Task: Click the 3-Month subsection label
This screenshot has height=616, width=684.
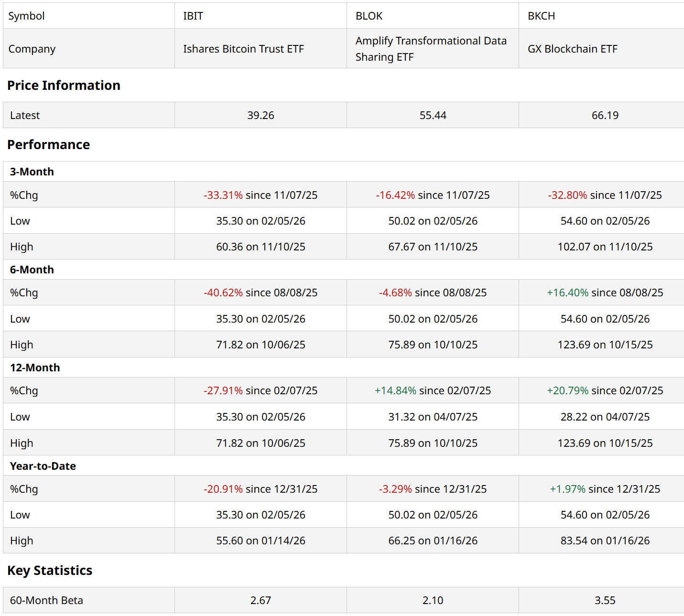Action: (x=32, y=172)
